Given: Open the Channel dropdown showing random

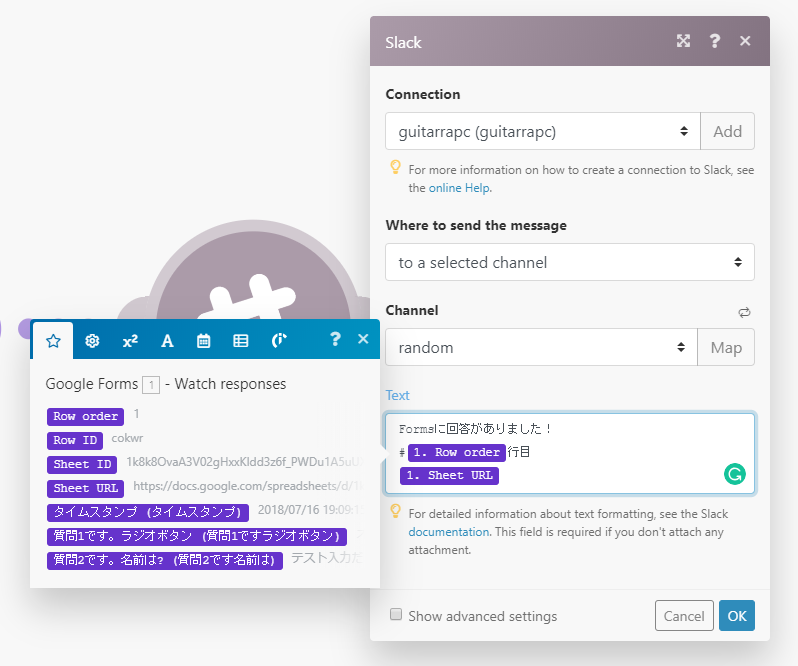Looking at the screenshot, I should [541, 347].
